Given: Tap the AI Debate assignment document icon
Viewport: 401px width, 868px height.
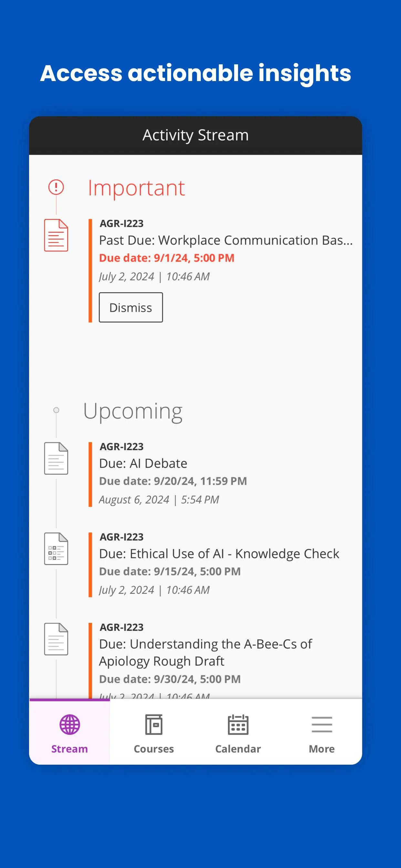Looking at the screenshot, I should click(x=56, y=458).
